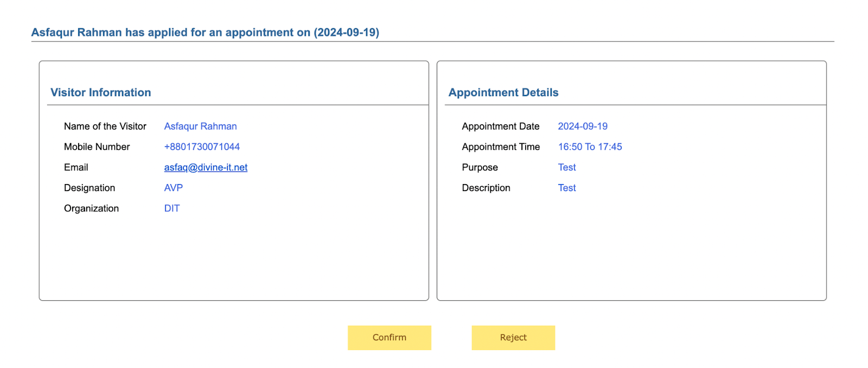
Task: Click the Organization label
Action: click(x=91, y=208)
